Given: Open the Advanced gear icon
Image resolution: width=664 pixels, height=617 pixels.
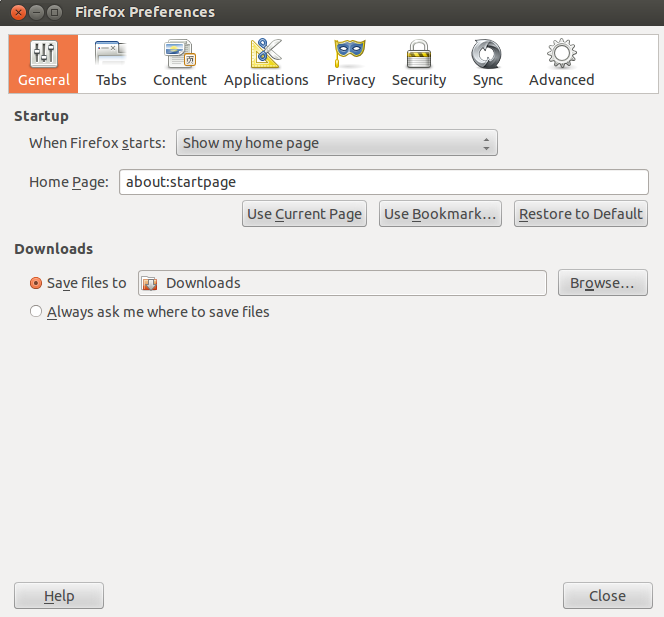Looking at the screenshot, I should [562, 53].
